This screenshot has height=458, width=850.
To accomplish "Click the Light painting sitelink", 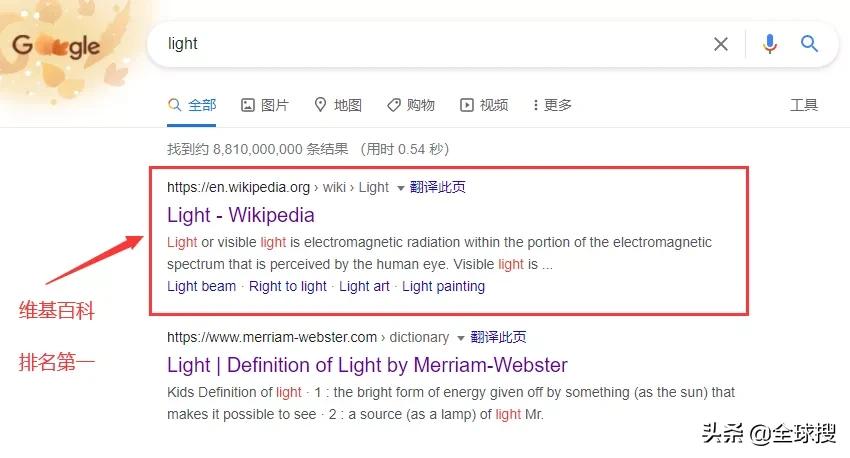I will tap(443, 286).
